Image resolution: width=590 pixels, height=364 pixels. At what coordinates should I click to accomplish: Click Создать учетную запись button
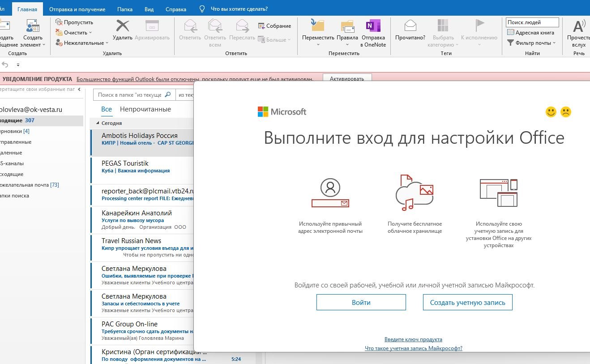pos(467,302)
